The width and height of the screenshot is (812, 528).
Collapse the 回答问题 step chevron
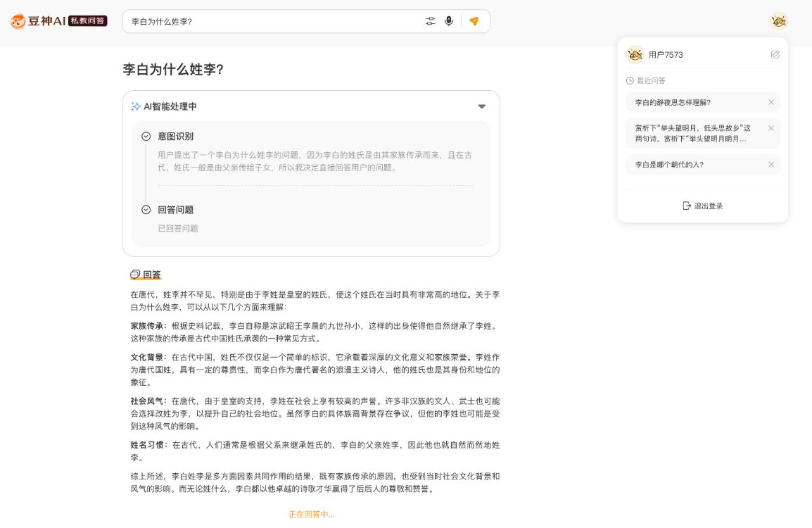click(x=146, y=210)
